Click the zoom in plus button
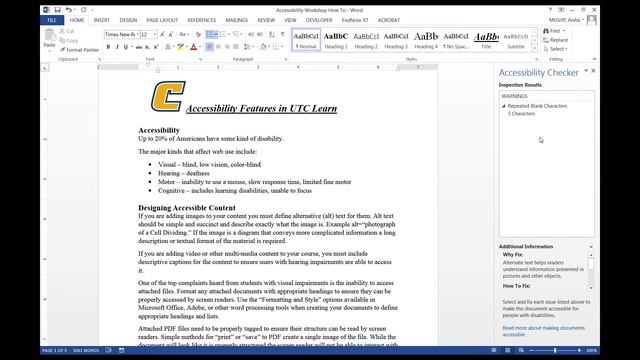The image size is (640, 360). click(x=579, y=350)
